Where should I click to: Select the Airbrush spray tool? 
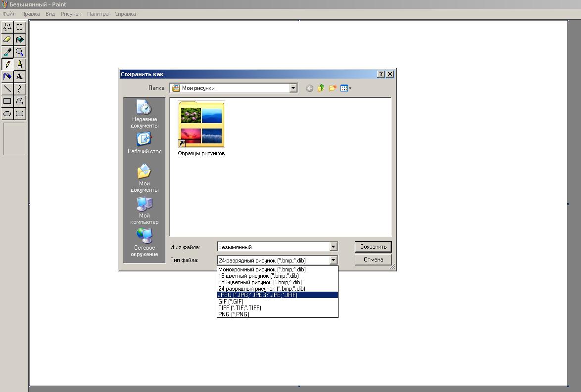[7, 77]
